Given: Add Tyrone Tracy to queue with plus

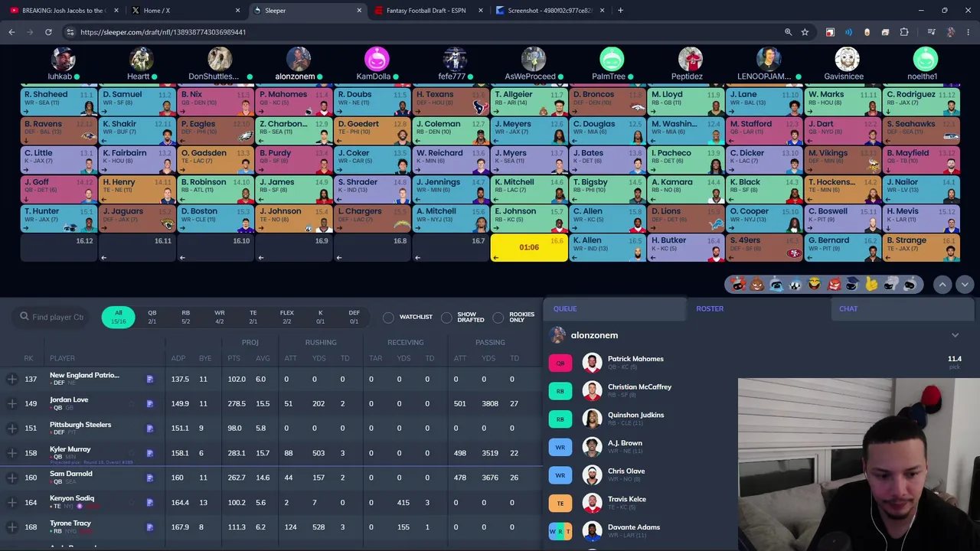Looking at the screenshot, I should click(12, 527).
